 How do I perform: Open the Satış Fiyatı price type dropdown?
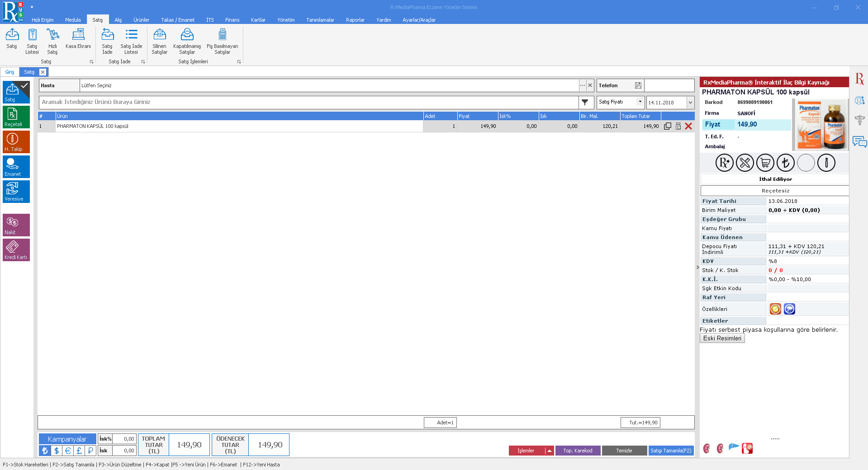[x=640, y=102]
